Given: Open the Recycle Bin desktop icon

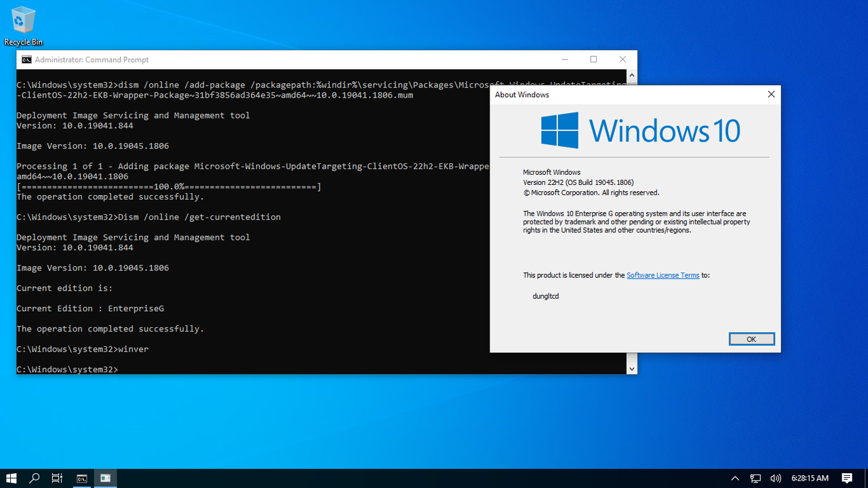Looking at the screenshot, I should pos(23,26).
